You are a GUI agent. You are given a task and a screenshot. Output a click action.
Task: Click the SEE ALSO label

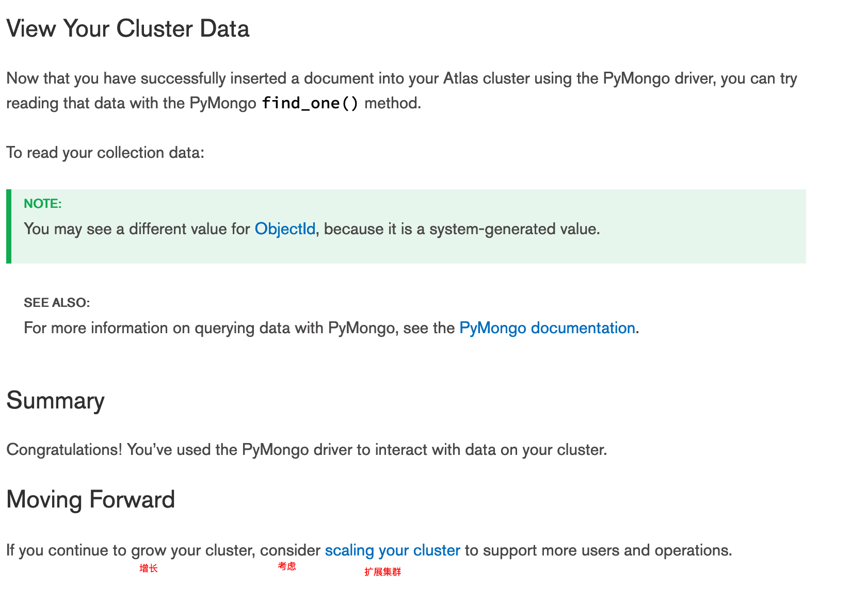coord(57,303)
